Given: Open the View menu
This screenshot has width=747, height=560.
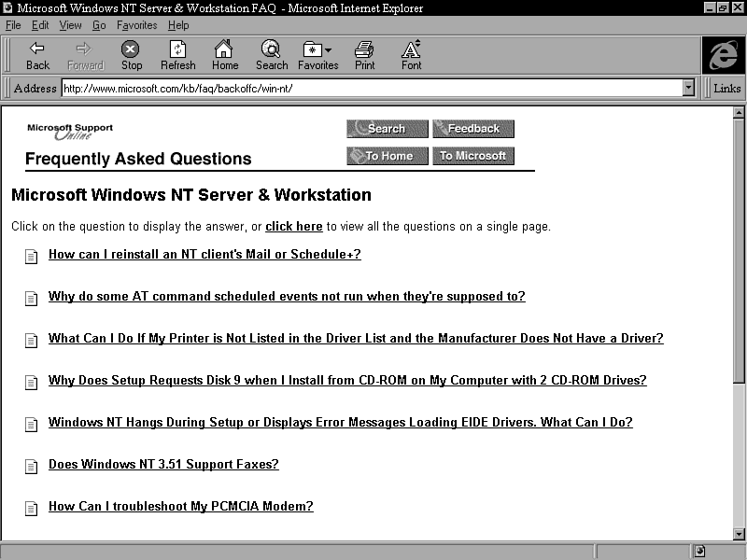Looking at the screenshot, I should tap(70, 25).
